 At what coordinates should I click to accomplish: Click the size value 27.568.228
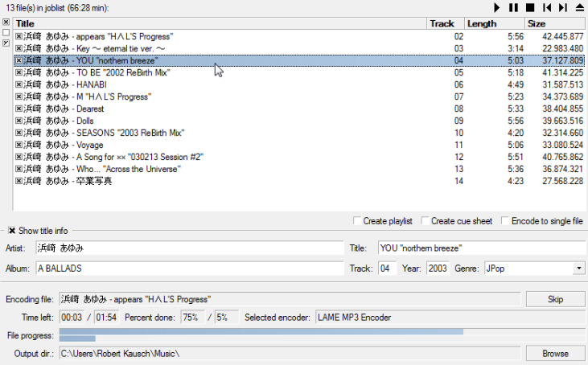click(562, 181)
